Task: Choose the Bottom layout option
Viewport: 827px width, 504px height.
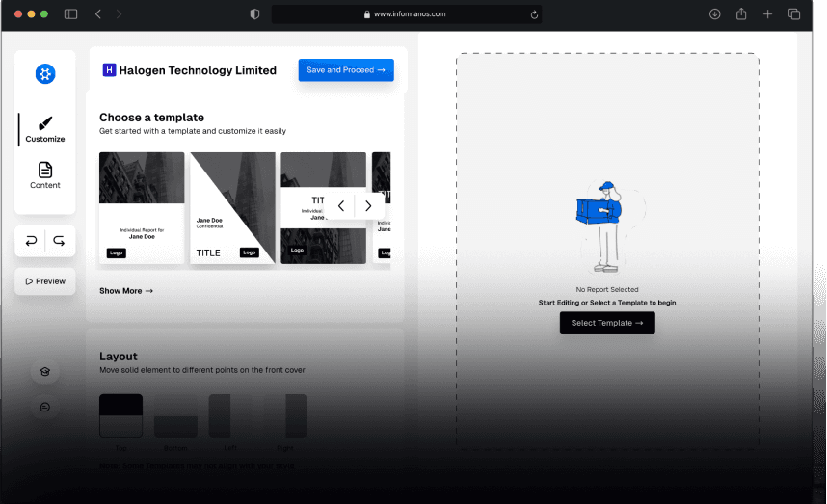Action: 175,415
